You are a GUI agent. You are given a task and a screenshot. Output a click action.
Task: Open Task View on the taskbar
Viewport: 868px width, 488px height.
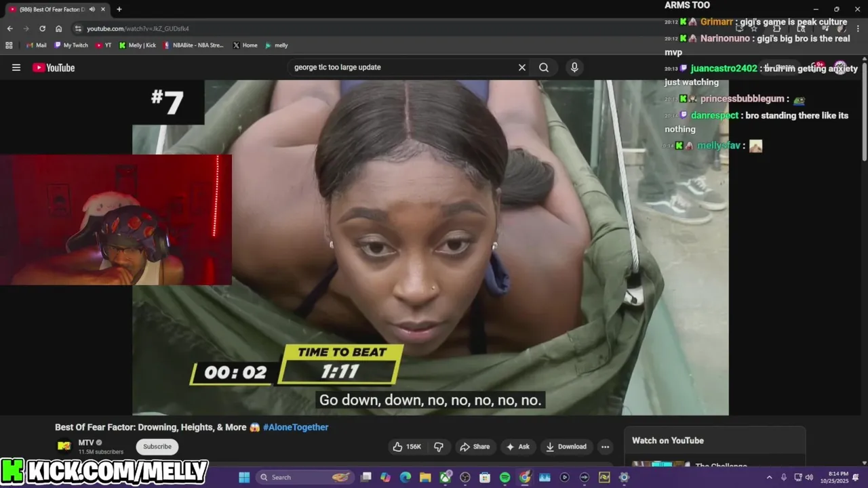[366, 477]
